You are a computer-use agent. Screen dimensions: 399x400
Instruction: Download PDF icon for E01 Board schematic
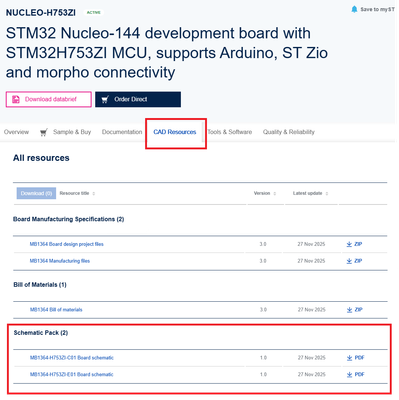(349, 375)
